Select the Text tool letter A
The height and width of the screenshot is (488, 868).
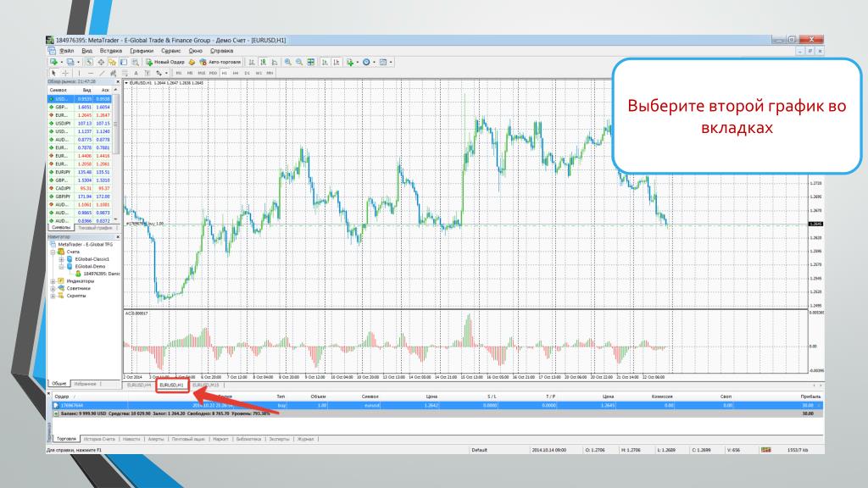click(136, 73)
